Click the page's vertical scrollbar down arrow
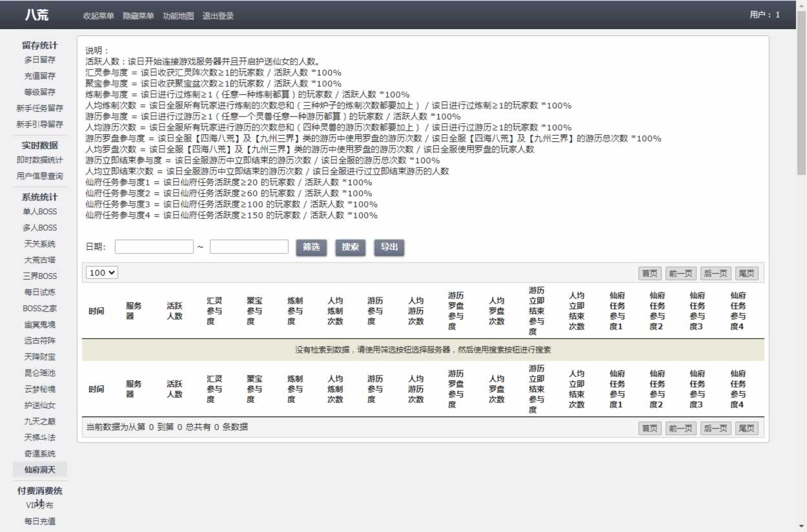The image size is (807, 532). 801,526
